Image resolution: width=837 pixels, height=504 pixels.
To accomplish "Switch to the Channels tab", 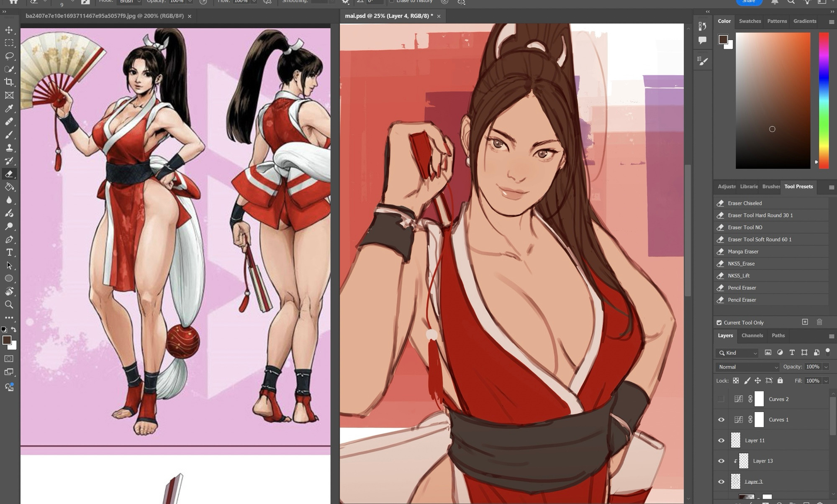I will [752, 335].
